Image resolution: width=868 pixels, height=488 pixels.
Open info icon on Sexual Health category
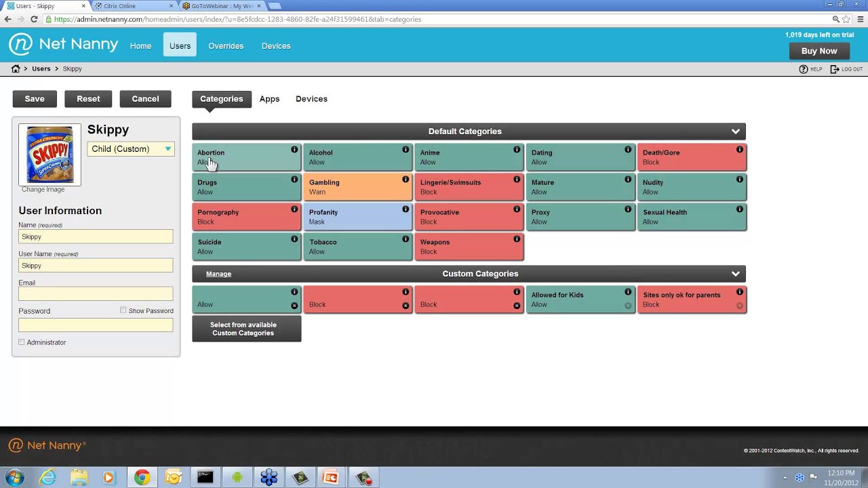click(x=740, y=209)
